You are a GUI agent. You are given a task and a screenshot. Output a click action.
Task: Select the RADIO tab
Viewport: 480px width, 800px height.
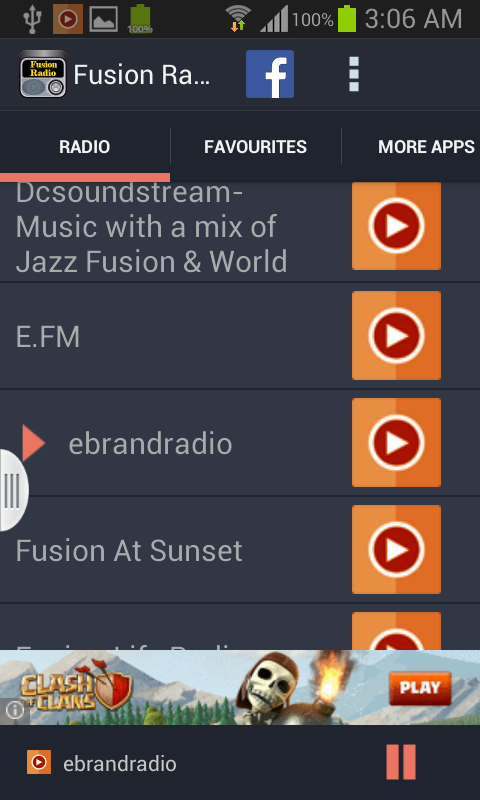85,147
